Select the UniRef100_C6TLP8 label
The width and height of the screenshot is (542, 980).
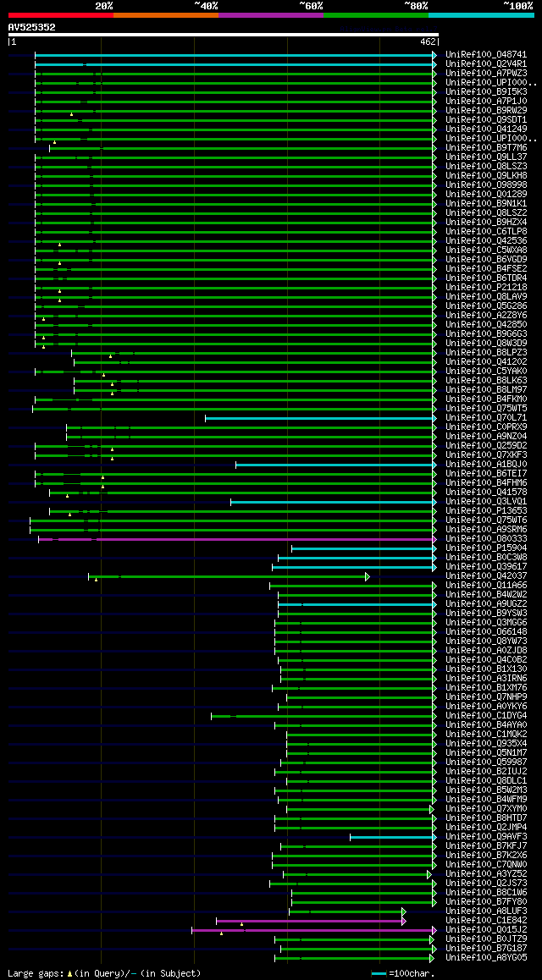point(486,232)
